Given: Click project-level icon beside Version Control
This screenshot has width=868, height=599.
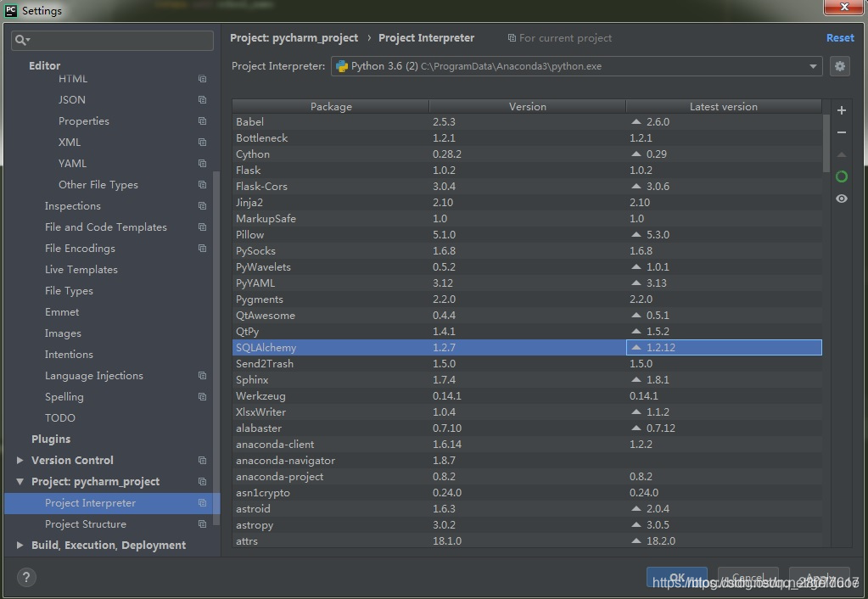Looking at the screenshot, I should 203,461.
